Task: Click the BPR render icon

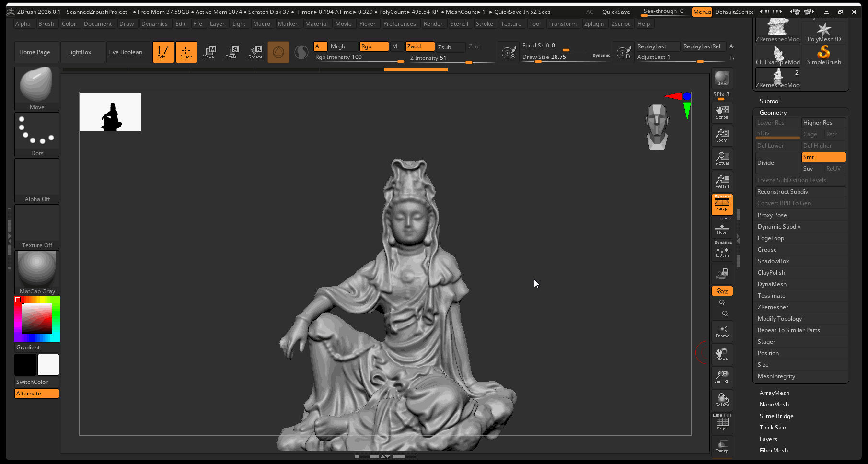Action: [x=722, y=78]
